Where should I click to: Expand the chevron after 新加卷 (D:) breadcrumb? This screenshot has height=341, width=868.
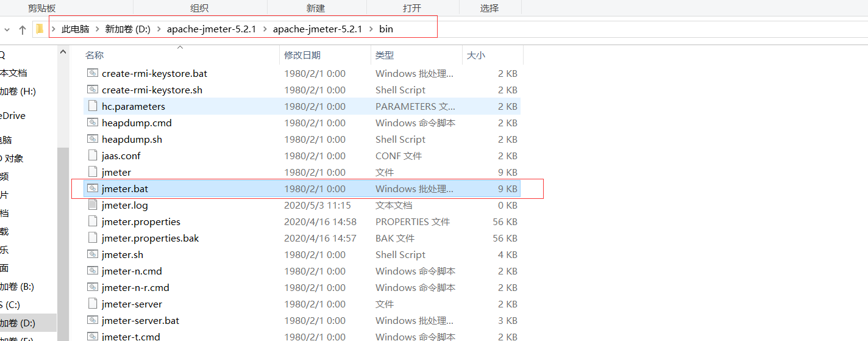158,29
